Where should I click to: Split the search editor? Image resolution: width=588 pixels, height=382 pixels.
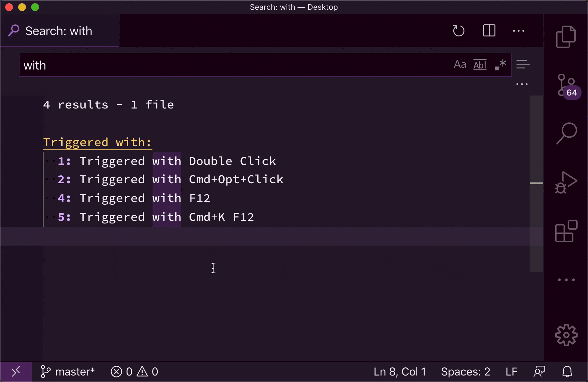tap(489, 31)
